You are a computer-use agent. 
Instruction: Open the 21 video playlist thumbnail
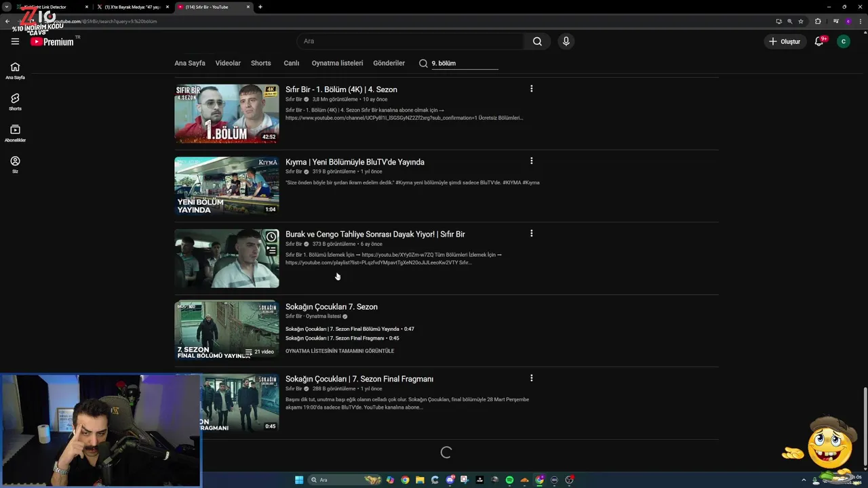point(226,330)
